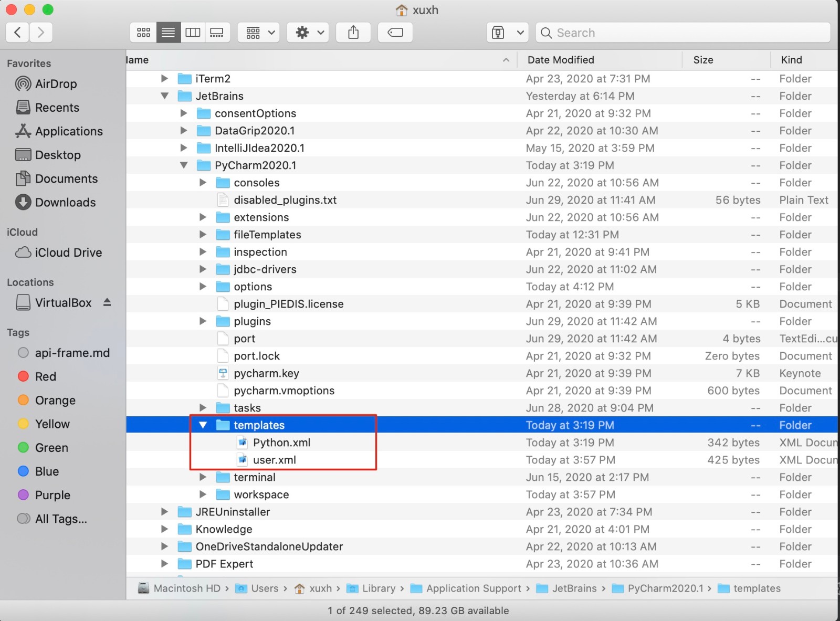This screenshot has width=840, height=621.
Task: Open the path/device dropdown in toolbar
Action: point(507,33)
